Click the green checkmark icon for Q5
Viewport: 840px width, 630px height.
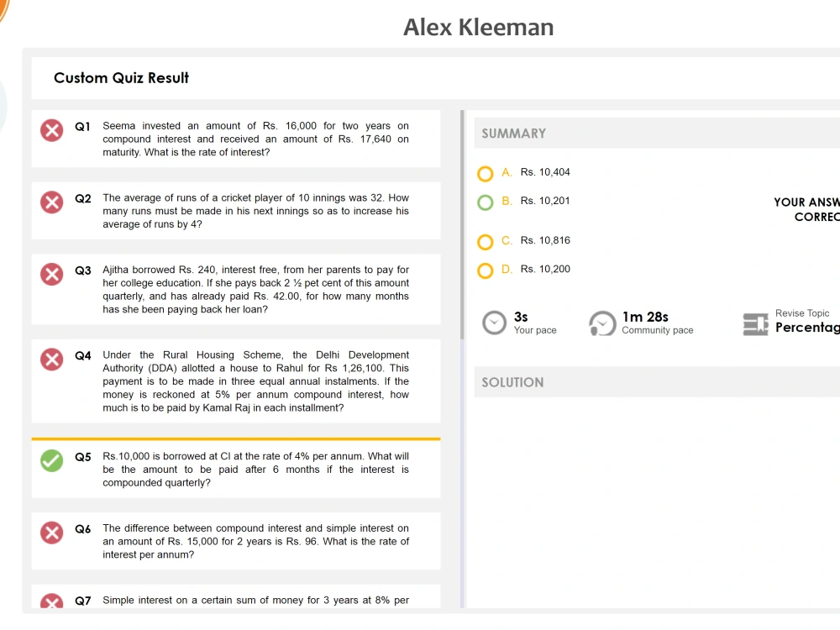point(52,460)
